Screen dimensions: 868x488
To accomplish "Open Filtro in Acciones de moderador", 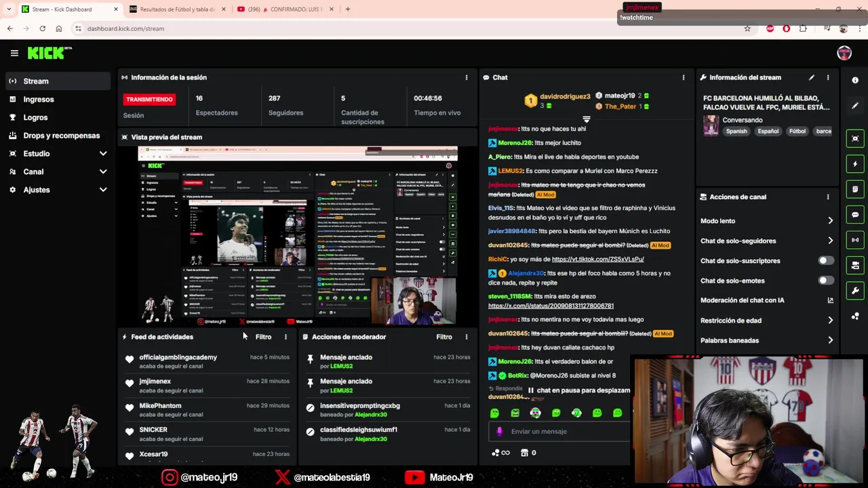I will (x=444, y=337).
